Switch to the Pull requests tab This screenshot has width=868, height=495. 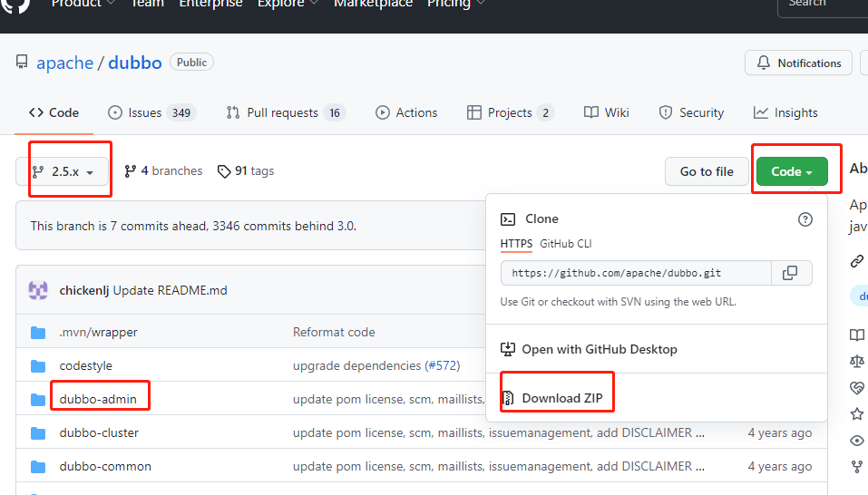coord(286,112)
